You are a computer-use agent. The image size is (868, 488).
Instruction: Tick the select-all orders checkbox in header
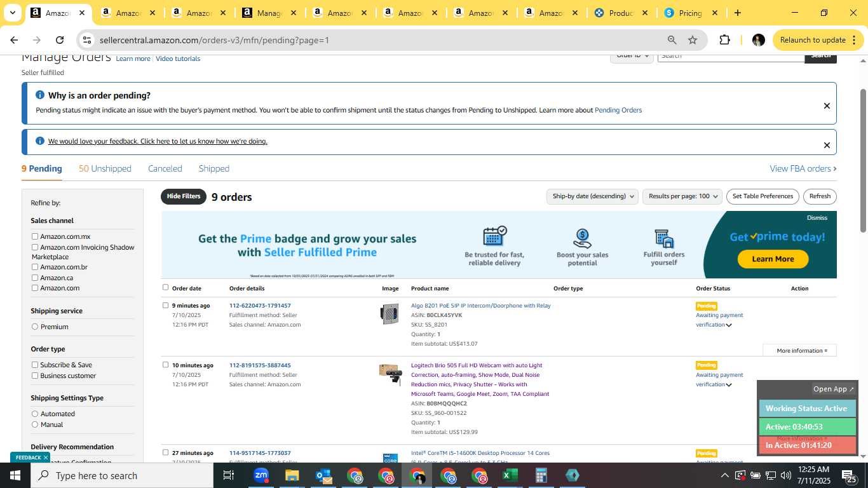pos(166,287)
